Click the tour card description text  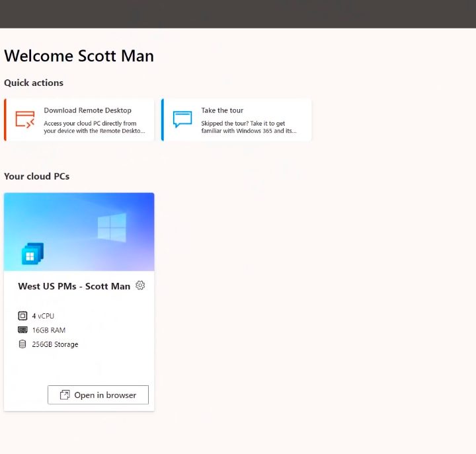click(249, 127)
